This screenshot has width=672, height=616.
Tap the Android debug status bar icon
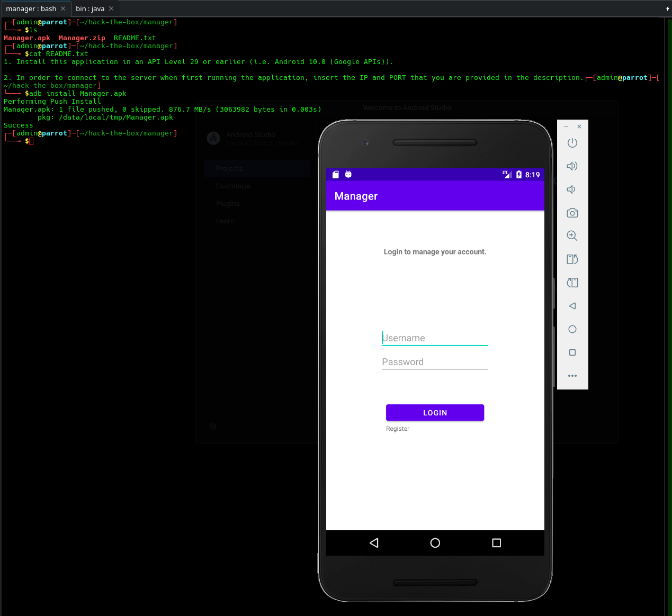point(348,174)
